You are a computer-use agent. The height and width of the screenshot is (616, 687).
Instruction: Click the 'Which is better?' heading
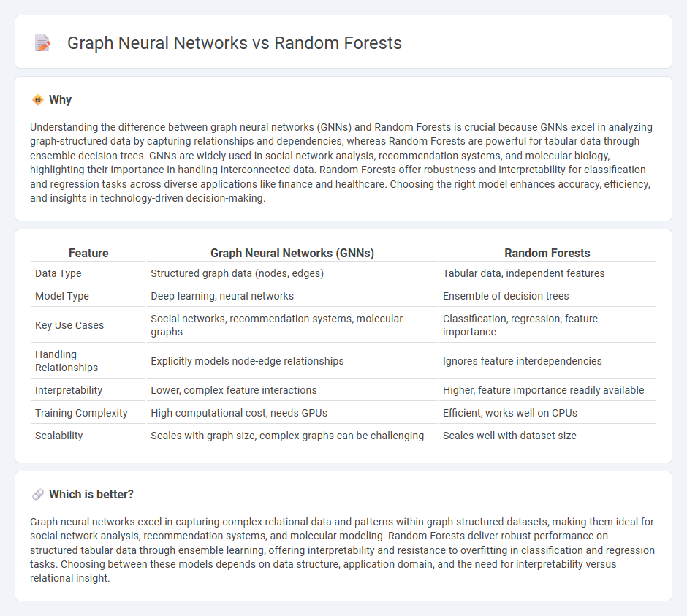91,495
